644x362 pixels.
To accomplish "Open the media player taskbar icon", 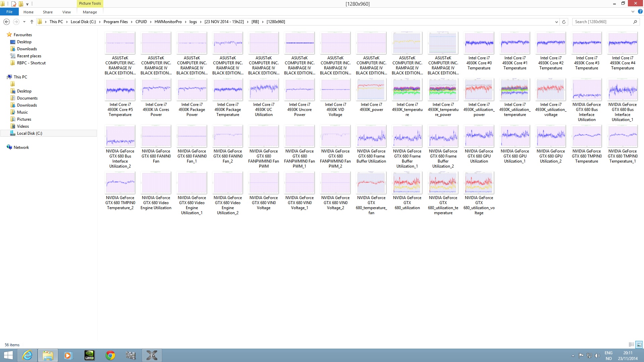I will (68, 355).
